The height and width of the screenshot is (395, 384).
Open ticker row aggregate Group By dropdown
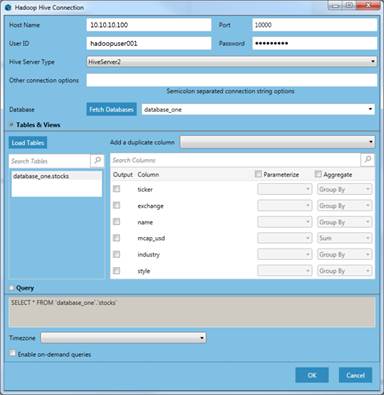pos(344,189)
